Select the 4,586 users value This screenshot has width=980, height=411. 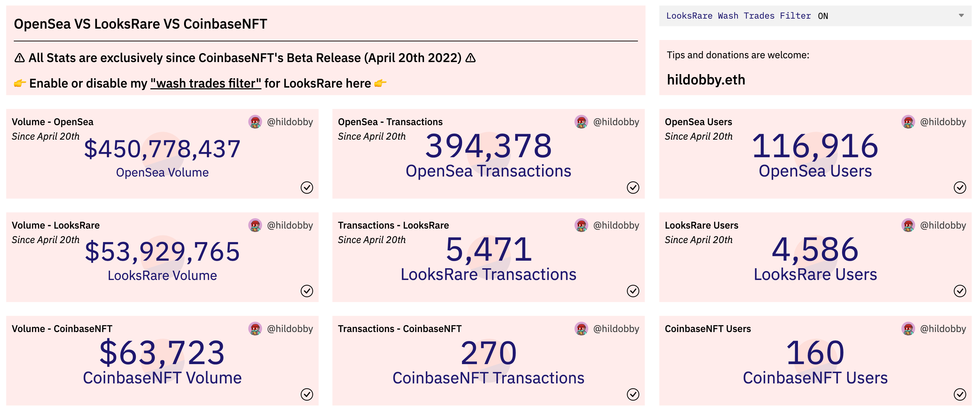point(815,250)
